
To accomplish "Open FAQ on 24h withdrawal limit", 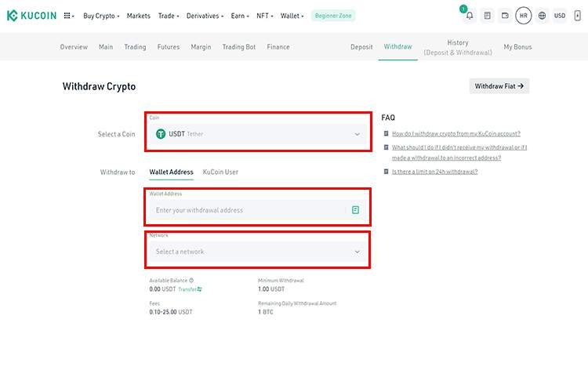I will 434,172.
